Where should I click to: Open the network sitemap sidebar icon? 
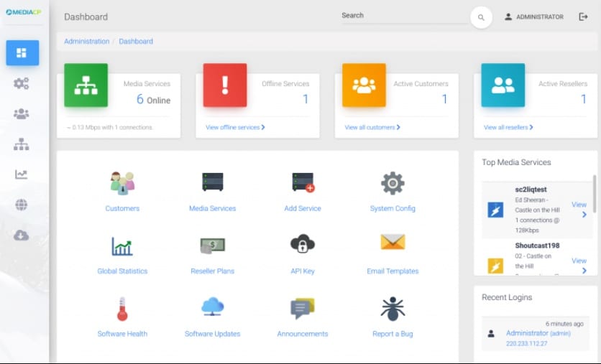21,144
